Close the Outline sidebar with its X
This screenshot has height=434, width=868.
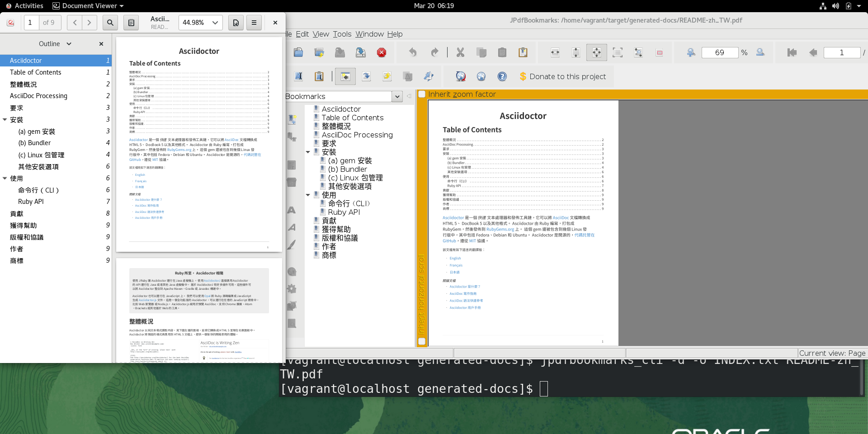tap(101, 44)
